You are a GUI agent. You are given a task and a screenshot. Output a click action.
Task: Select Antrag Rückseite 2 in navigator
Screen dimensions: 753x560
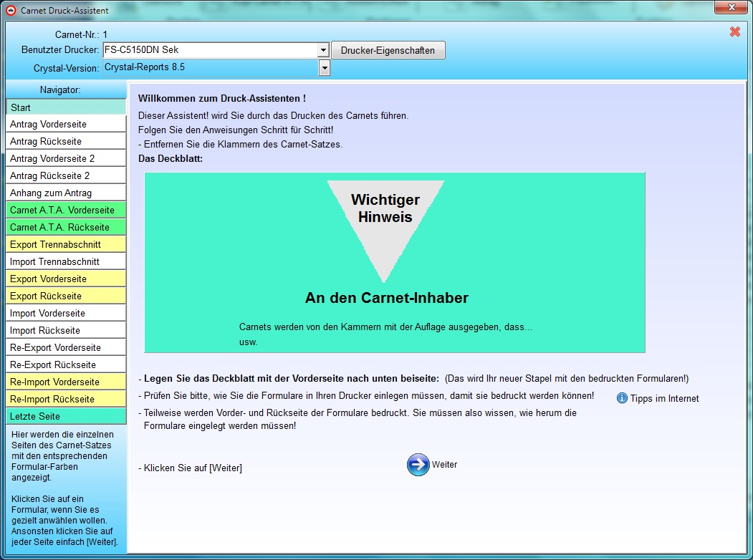tap(66, 175)
